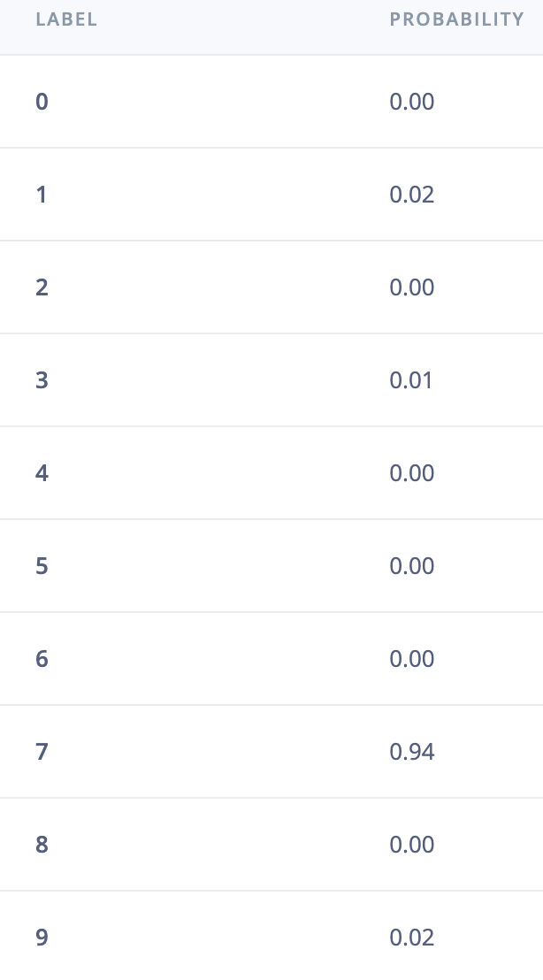The image size is (543, 980).
Task: Click the 0.00 probability for label 0
Action: 412,101
